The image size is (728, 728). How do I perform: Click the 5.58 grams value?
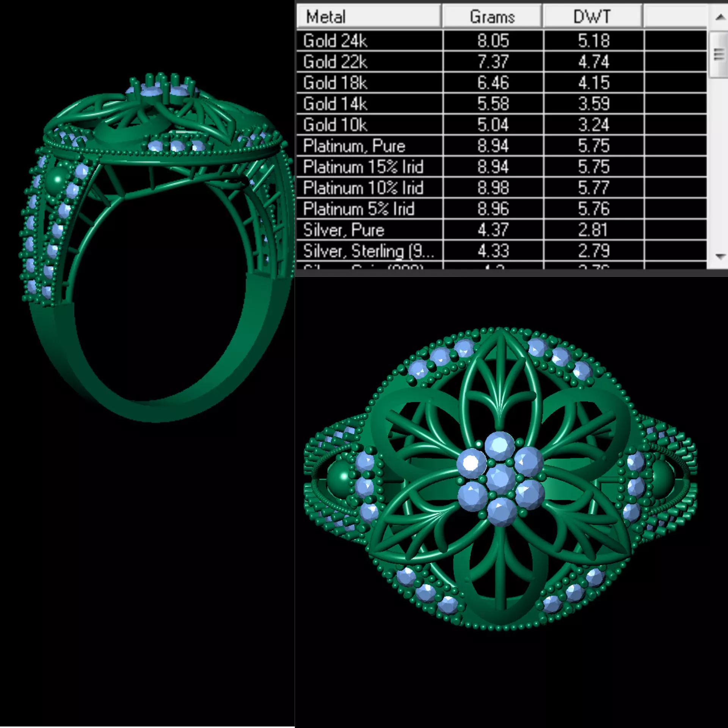coord(493,104)
